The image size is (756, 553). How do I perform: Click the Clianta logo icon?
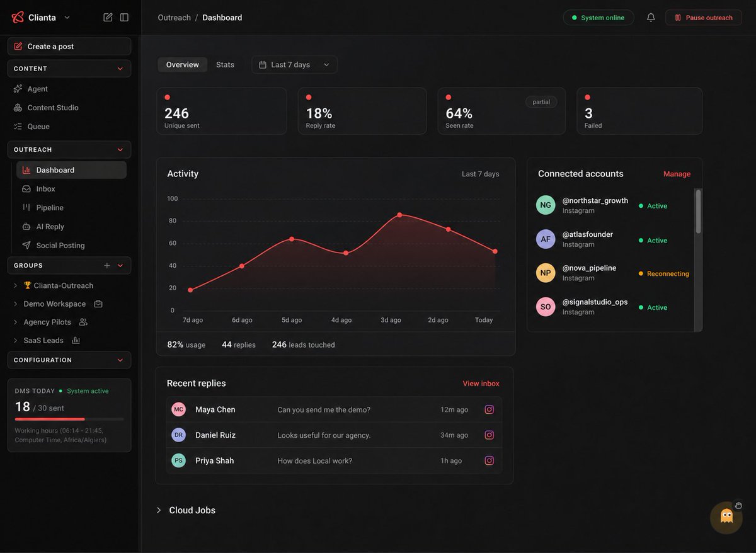pyautogui.click(x=18, y=17)
